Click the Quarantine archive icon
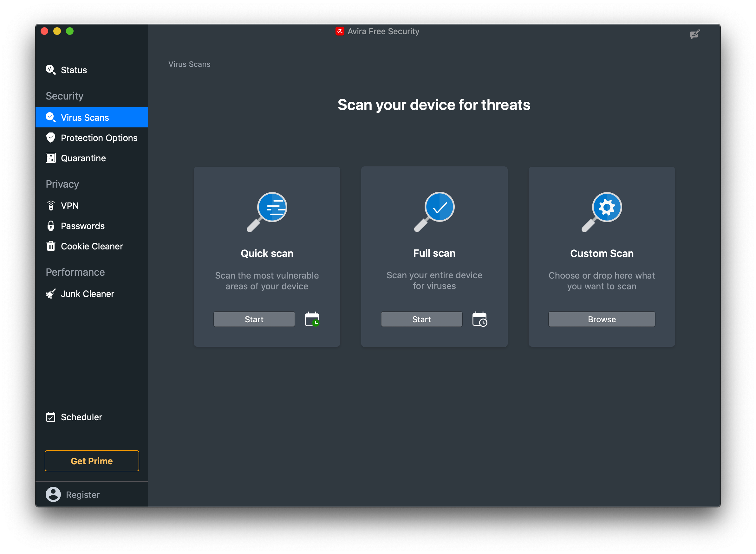Viewport: 756px width, 554px height. 52,158
